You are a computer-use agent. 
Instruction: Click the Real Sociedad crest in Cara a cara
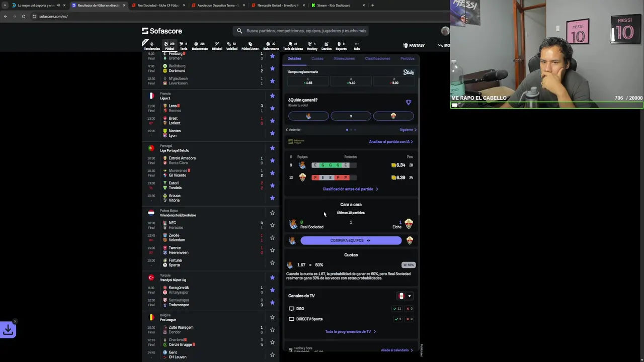coord(293,224)
